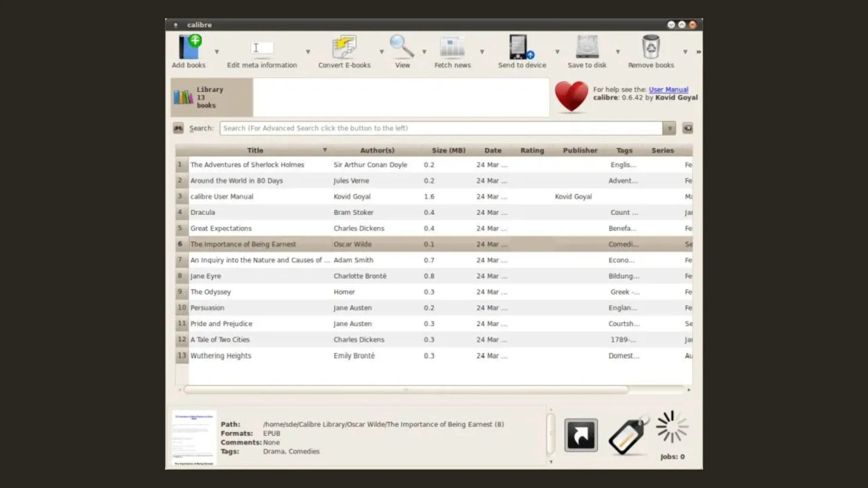This screenshot has height=488, width=868.
Task: Click Send to device icon
Action: [x=521, y=47]
